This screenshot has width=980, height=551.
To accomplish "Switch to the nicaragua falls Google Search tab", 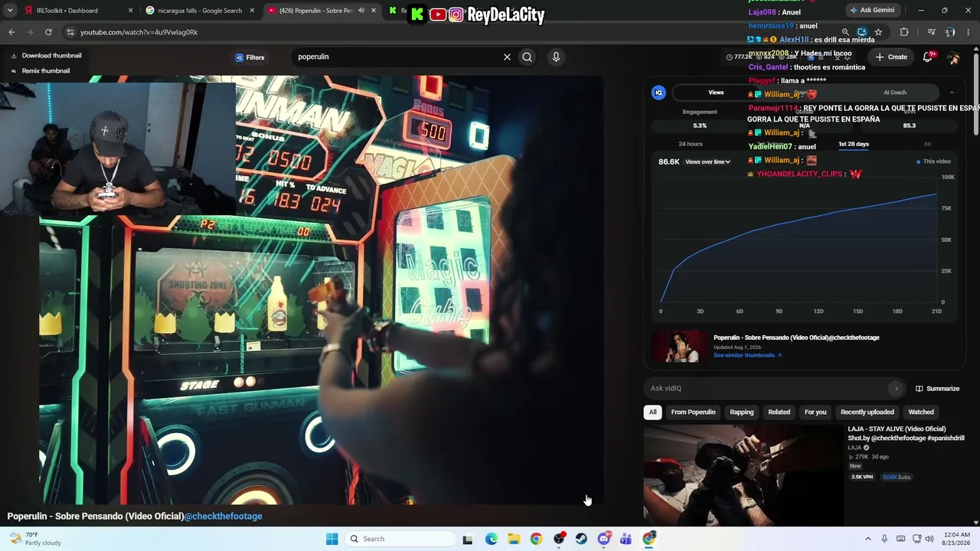I will [x=200, y=11].
